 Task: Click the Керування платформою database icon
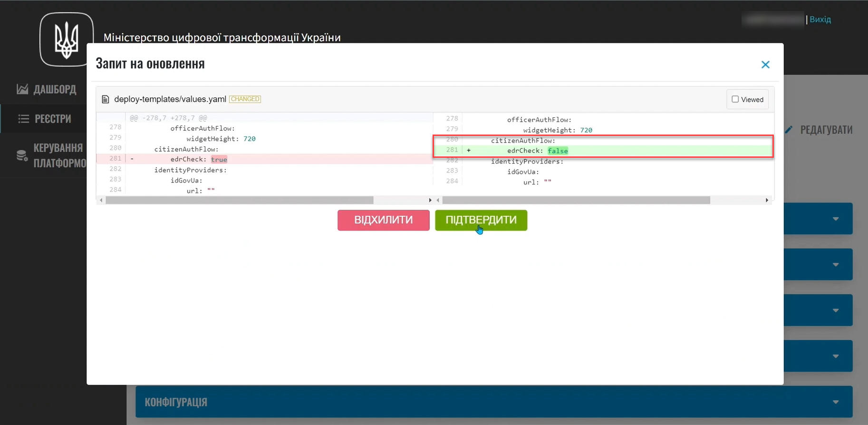[x=22, y=155]
